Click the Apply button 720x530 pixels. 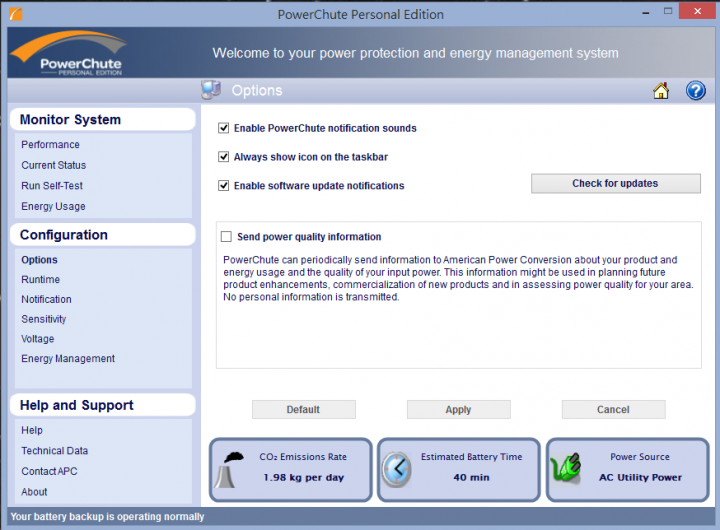coord(458,409)
